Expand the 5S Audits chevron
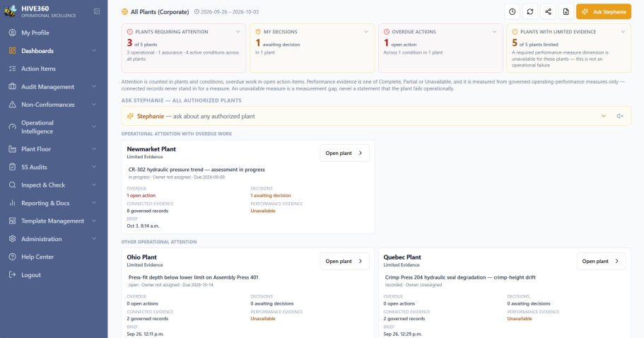Screen dimensions: 644x338 point(94,167)
